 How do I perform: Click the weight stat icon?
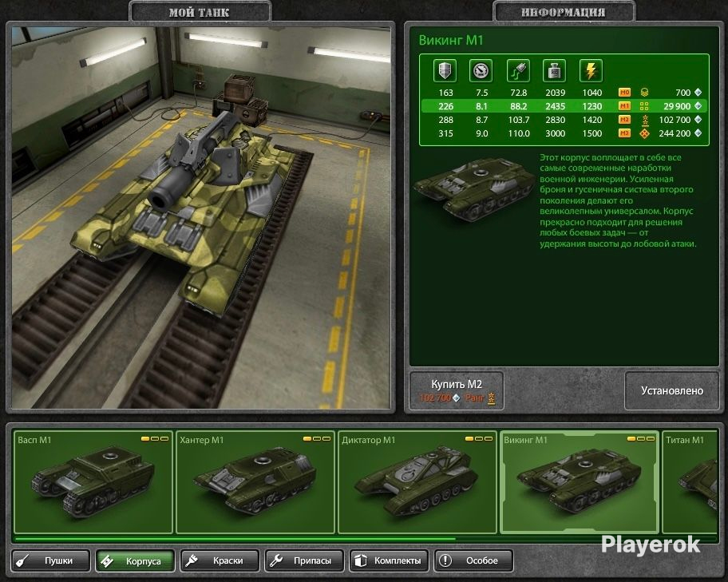[x=554, y=70]
